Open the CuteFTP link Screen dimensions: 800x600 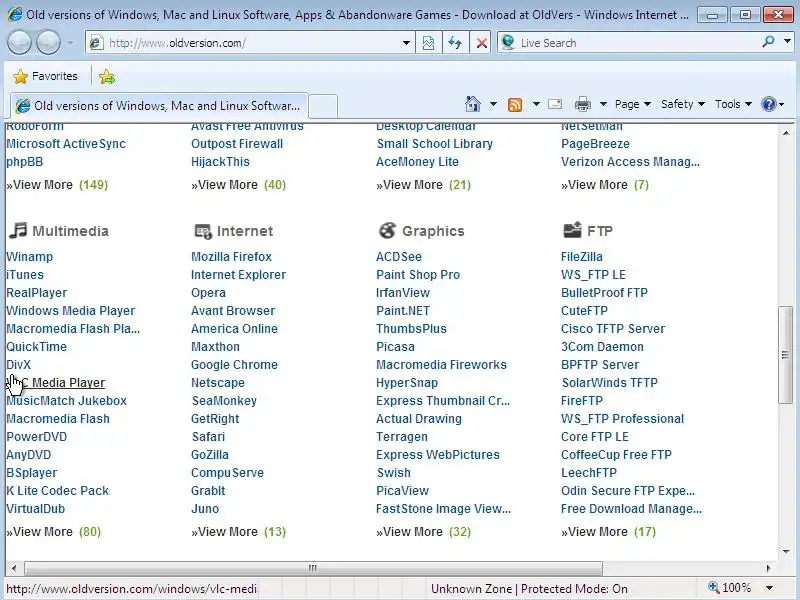click(584, 311)
